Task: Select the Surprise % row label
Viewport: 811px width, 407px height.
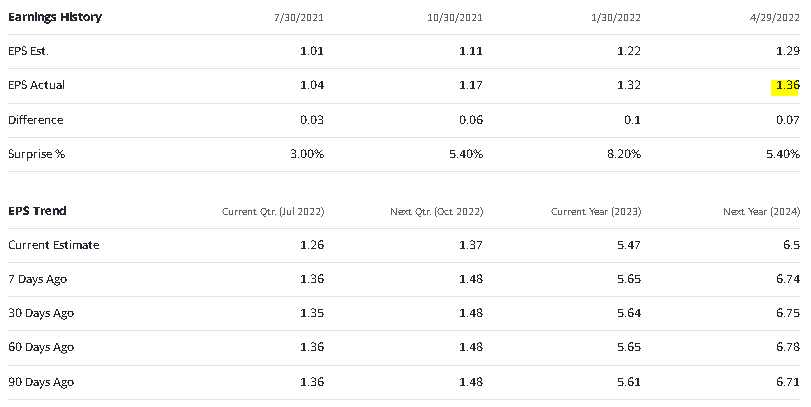Action: tap(35, 154)
